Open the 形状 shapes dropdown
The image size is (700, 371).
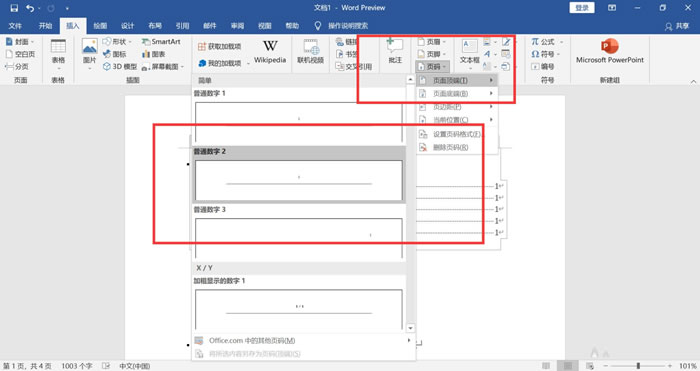117,42
